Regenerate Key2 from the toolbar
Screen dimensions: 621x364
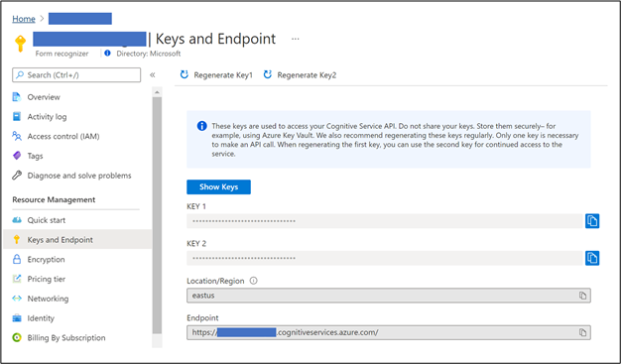coord(300,74)
